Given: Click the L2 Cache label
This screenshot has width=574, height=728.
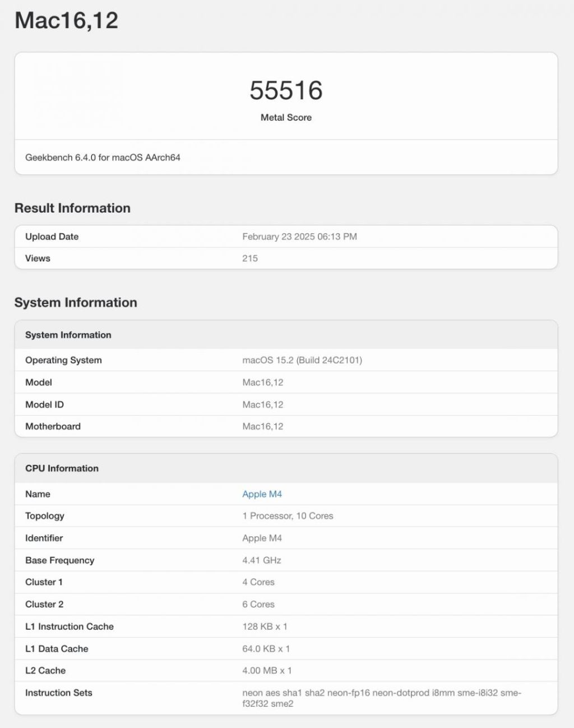Looking at the screenshot, I should point(45,671).
